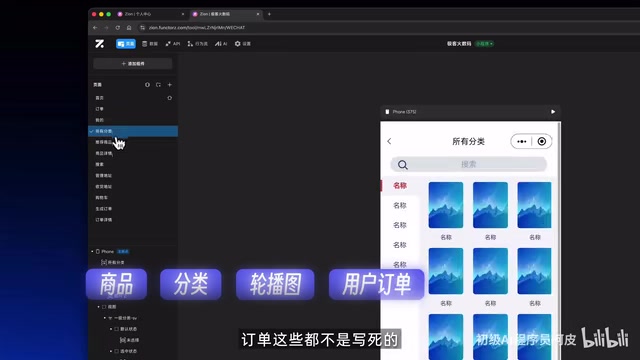640x360 pixels.
Task: Collapse the 视图 tree node
Action: click(x=98, y=307)
